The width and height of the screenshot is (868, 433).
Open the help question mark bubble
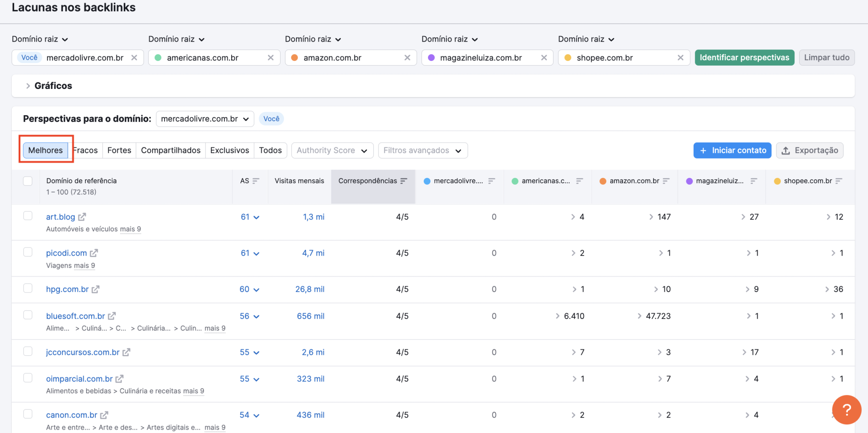click(847, 410)
